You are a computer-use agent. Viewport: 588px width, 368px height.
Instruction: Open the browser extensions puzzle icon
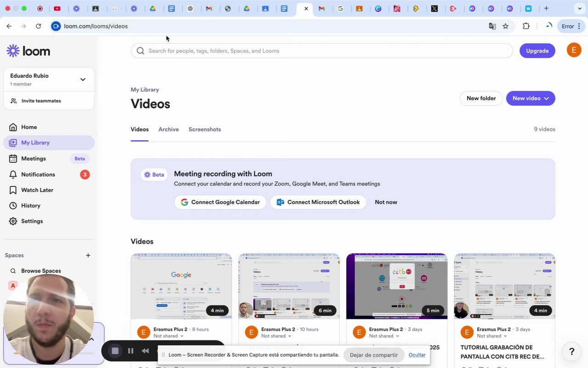526,26
